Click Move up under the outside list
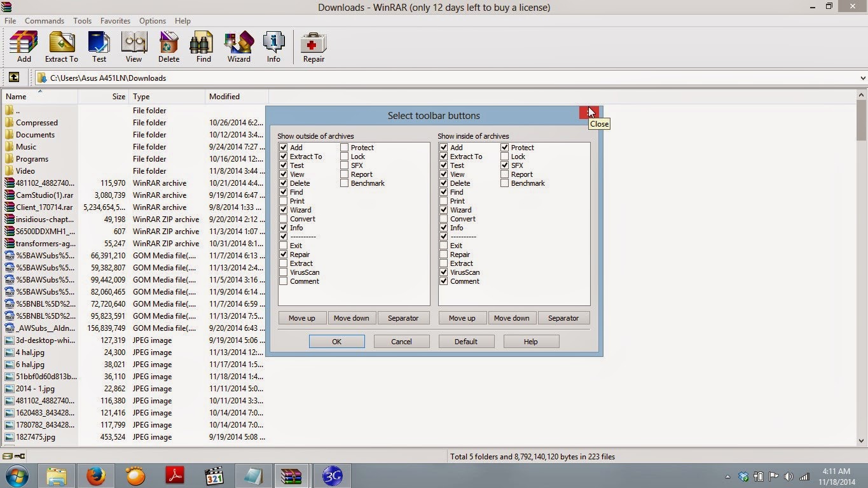 click(302, 318)
